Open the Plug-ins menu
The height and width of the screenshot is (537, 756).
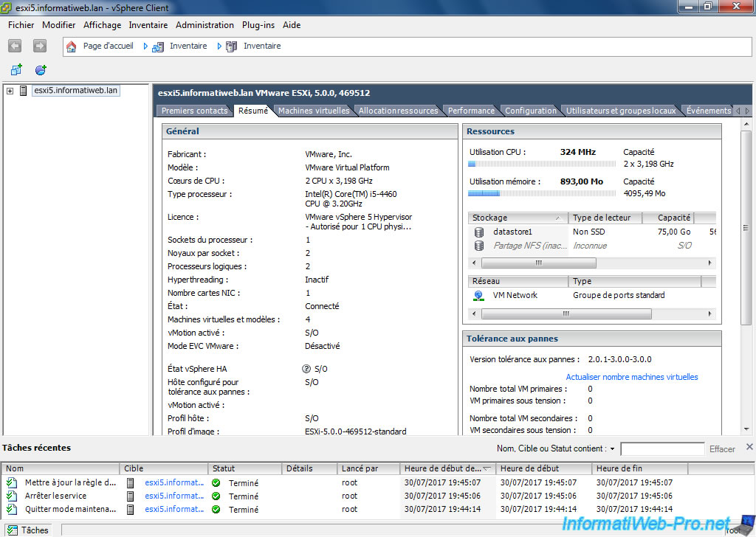click(258, 25)
